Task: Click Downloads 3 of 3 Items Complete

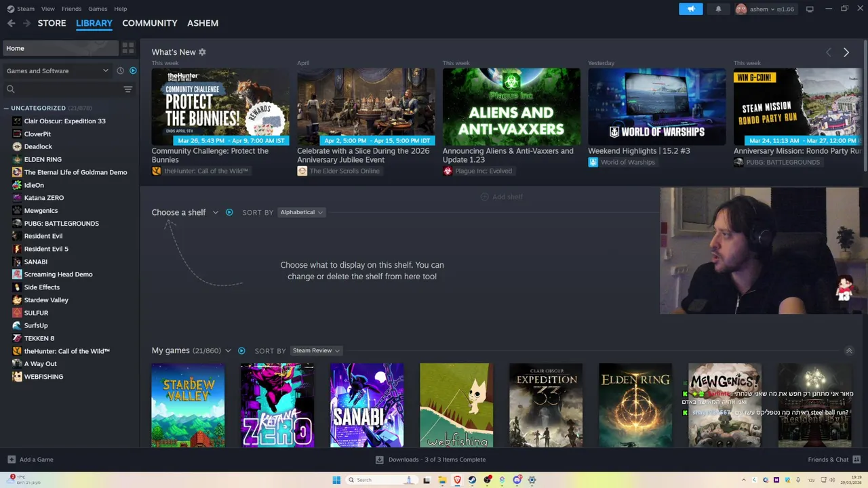Action: 437,460
